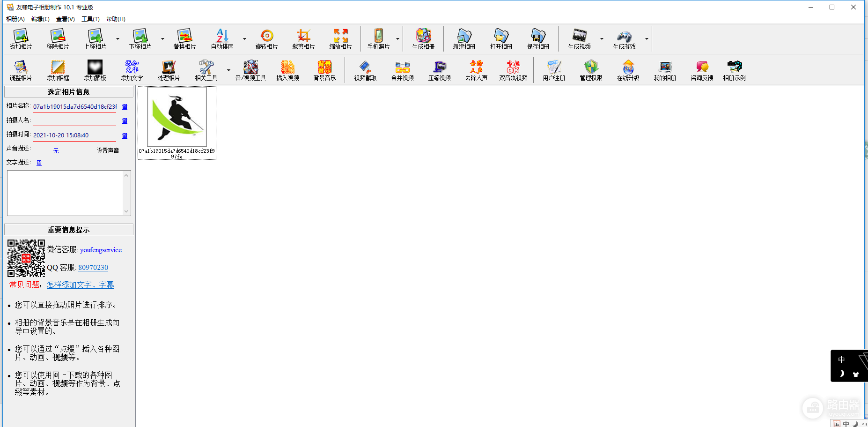Click the 替换相片 (replace photo) icon
Image resolution: width=868 pixels, height=427 pixels.
tap(184, 39)
